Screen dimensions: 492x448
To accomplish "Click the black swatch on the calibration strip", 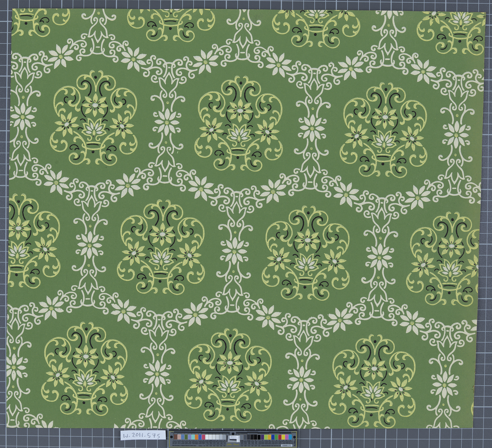I will pos(259,437).
